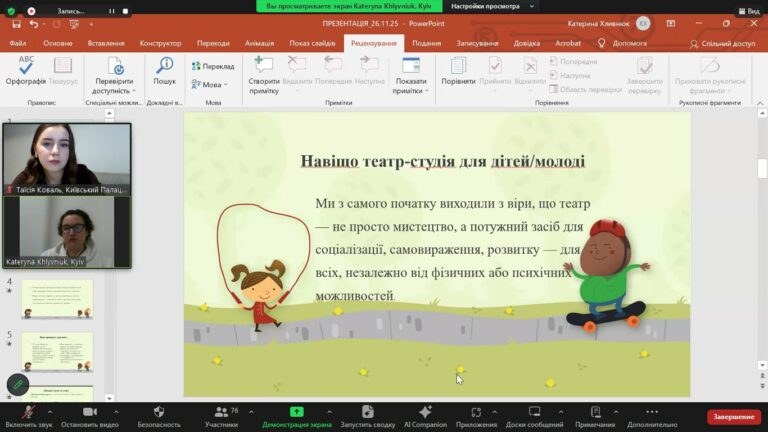Viewport: 768px width, 432px height.
Task: Click the green annotation pencil button
Action: [x=17, y=384]
